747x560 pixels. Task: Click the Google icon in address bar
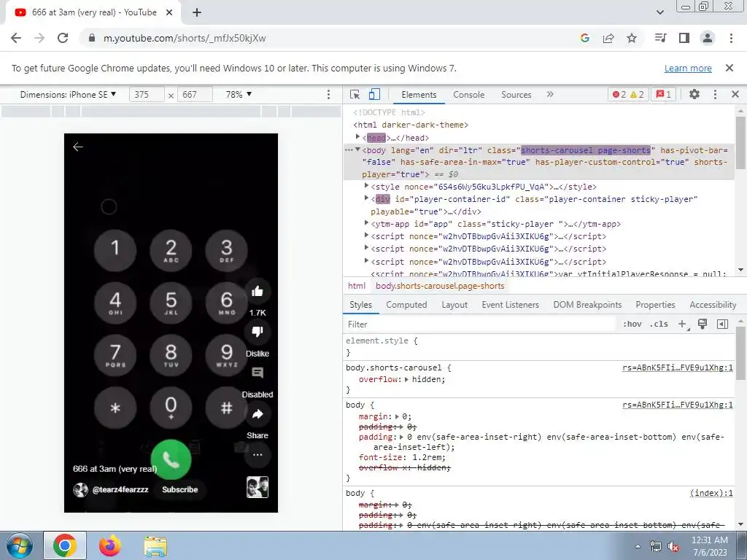tap(585, 38)
